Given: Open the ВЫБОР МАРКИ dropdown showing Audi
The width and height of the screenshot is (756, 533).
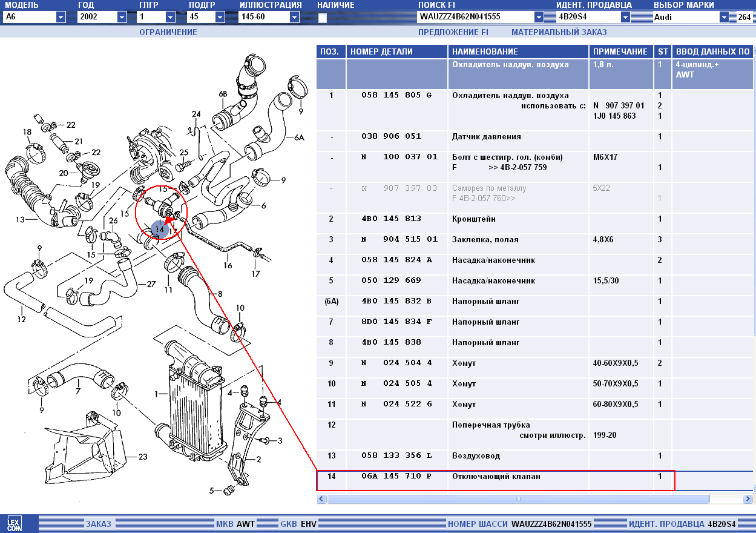Looking at the screenshot, I should 724,18.
